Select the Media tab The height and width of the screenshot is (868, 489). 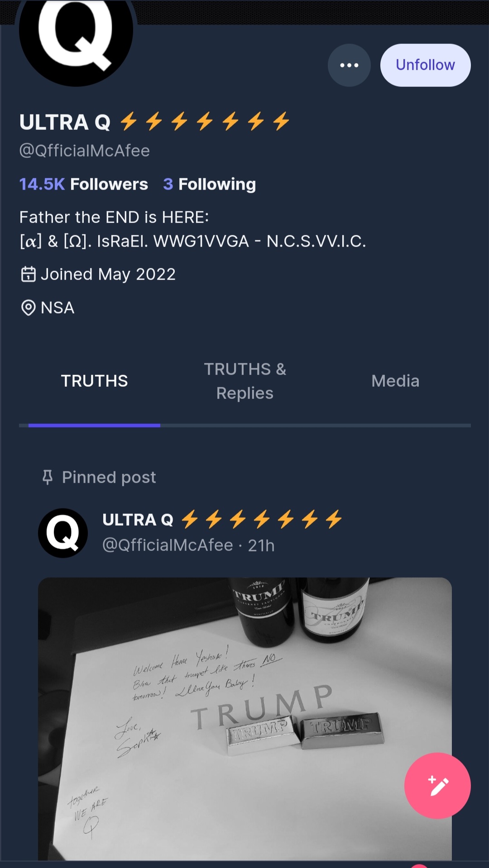click(x=395, y=381)
